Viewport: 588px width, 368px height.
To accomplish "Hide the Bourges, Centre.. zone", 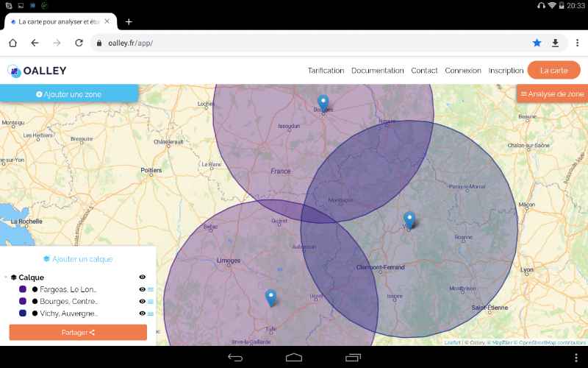I will 142,302.
